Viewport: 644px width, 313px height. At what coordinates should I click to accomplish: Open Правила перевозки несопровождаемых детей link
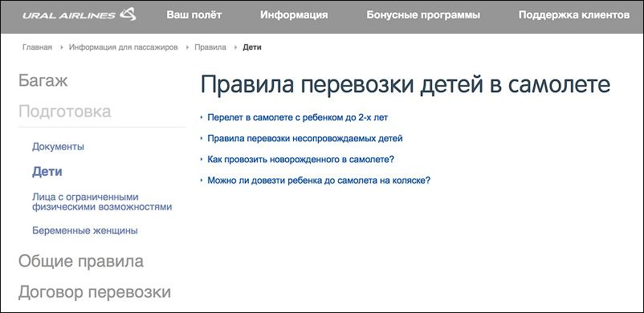coord(305,138)
